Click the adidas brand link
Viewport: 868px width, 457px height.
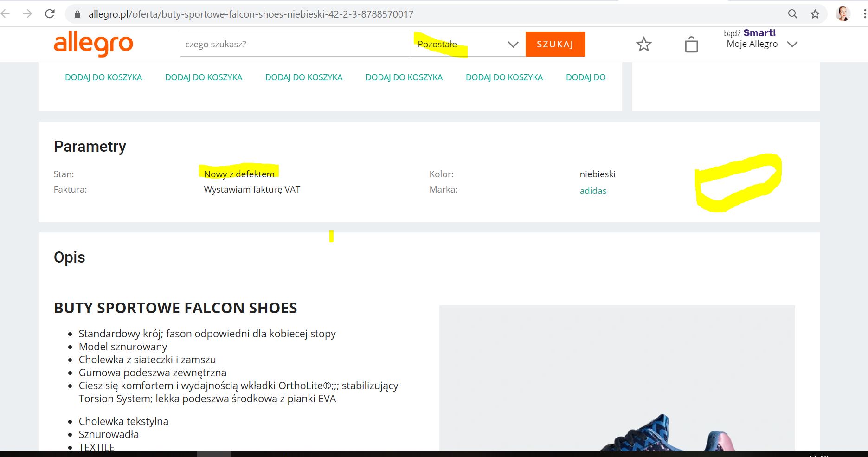click(593, 191)
